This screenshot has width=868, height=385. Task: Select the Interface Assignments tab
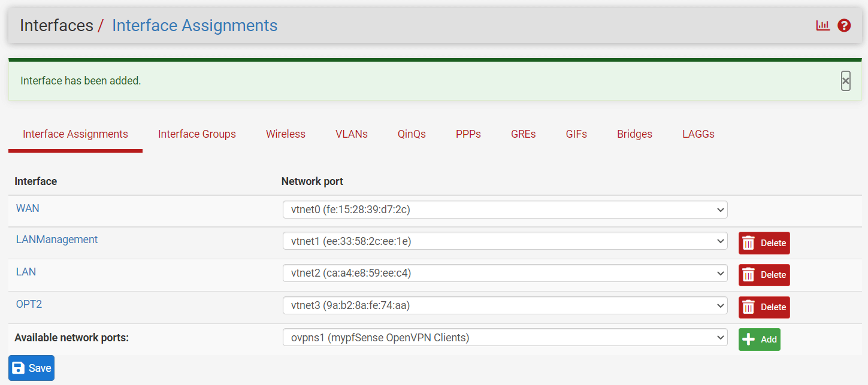[x=75, y=134]
